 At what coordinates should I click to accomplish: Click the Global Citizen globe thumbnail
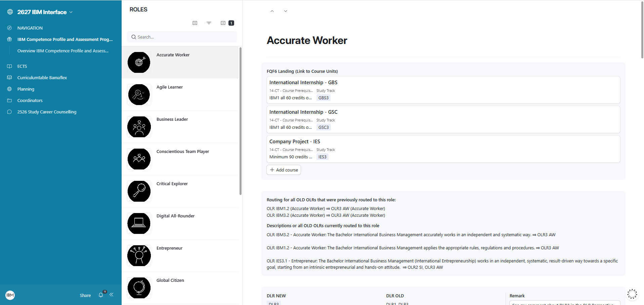tap(139, 288)
